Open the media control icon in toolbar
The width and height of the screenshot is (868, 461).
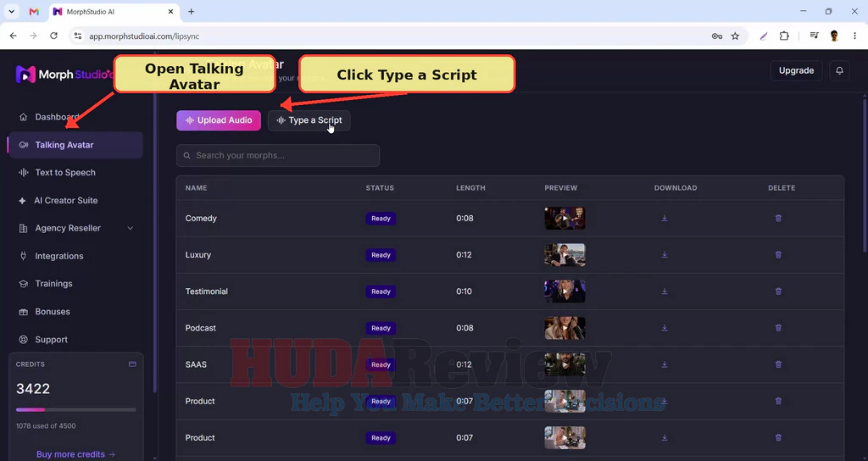[x=814, y=36]
